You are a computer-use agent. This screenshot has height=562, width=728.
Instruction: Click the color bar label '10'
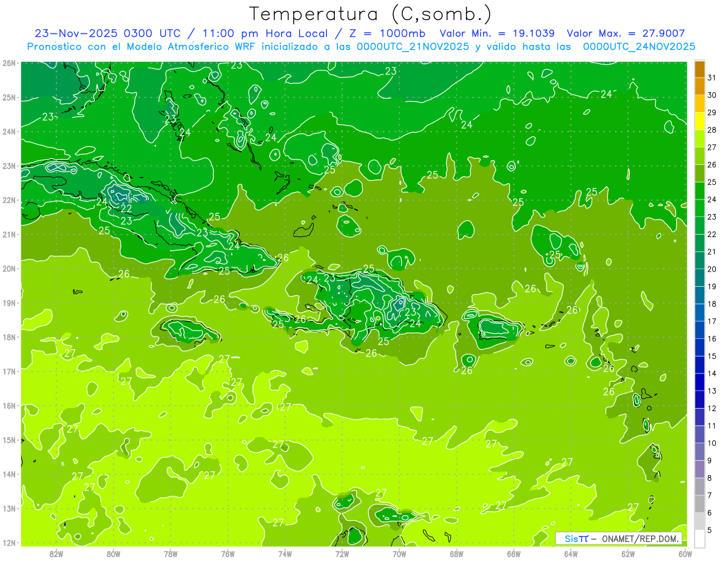point(712,443)
